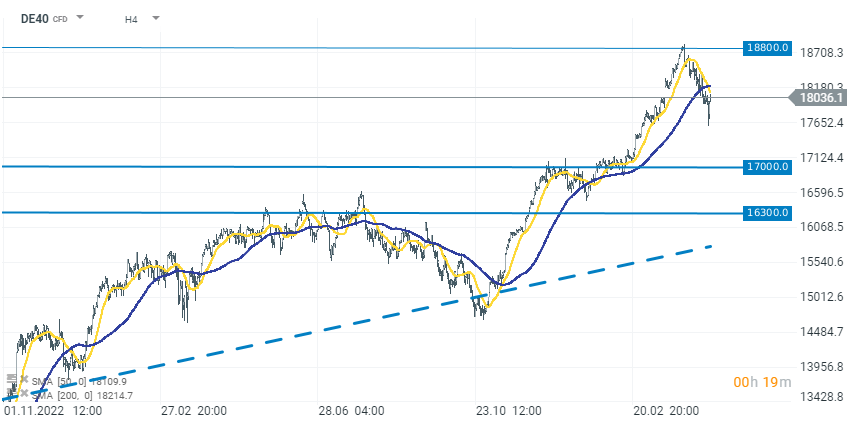The image size is (859, 427).
Task: Open settings icon for SMA 200 indicator
Action: (11, 393)
